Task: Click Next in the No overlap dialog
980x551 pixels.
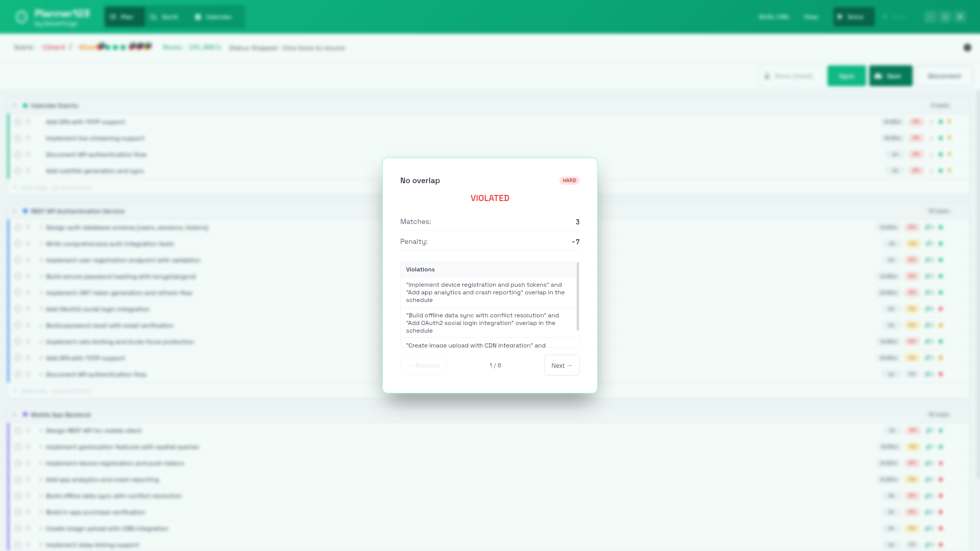Action: [x=561, y=365]
